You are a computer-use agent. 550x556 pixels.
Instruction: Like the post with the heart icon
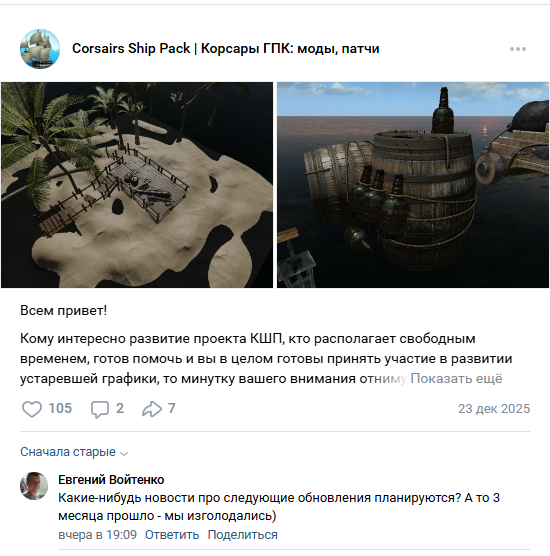(x=32, y=409)
